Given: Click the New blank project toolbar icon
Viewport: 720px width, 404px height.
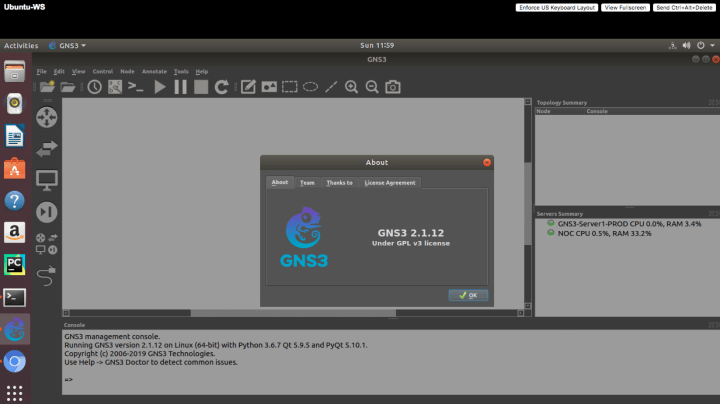Looking at the screenshot, I should pyautogui.click(x=47, y=87).
